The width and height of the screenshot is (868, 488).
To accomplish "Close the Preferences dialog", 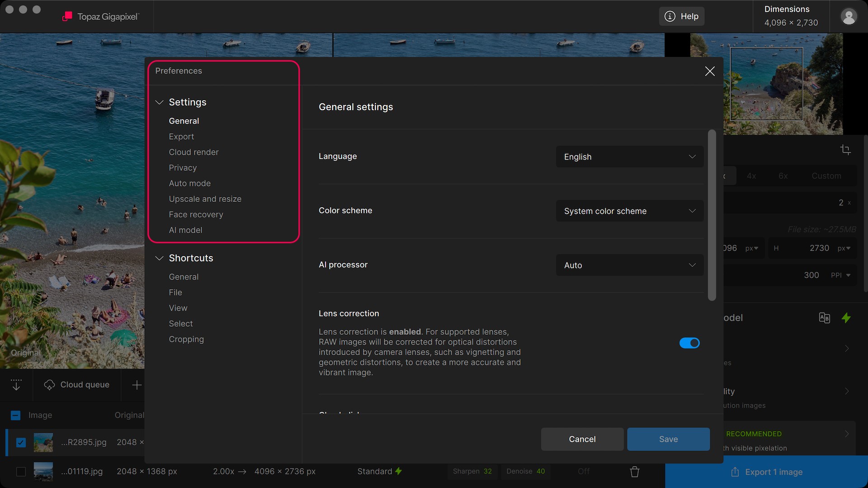I will click(710, 71).
